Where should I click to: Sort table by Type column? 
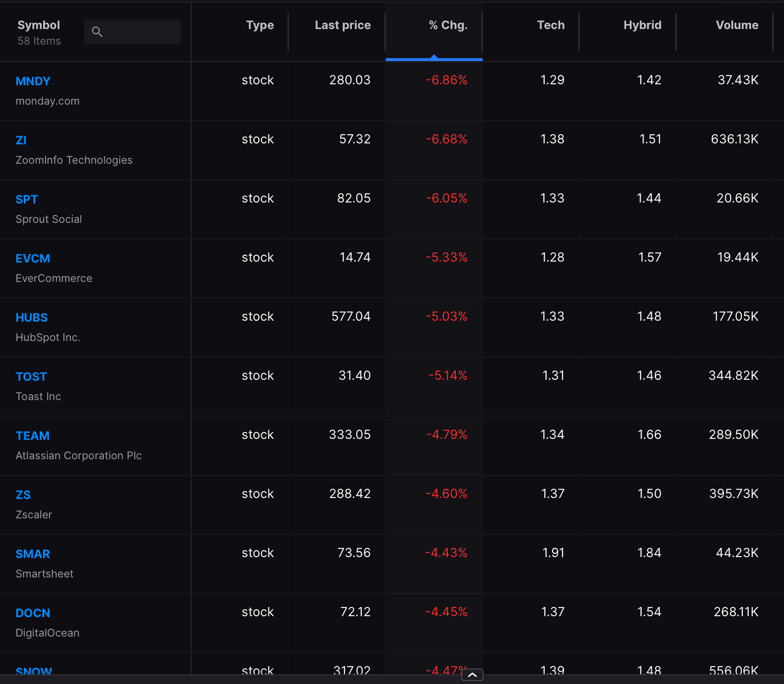(x=260, y=25)
